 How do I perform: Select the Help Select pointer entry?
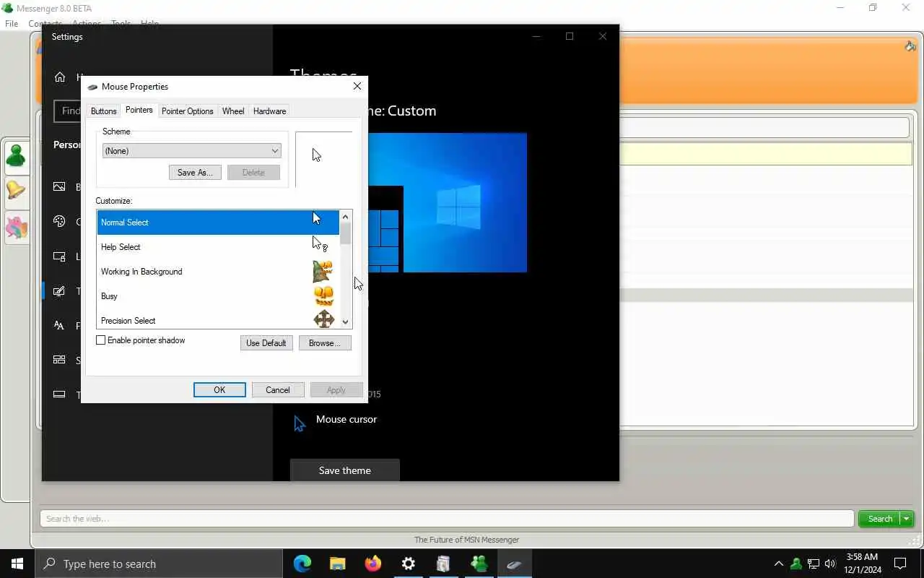coord(218,247)
